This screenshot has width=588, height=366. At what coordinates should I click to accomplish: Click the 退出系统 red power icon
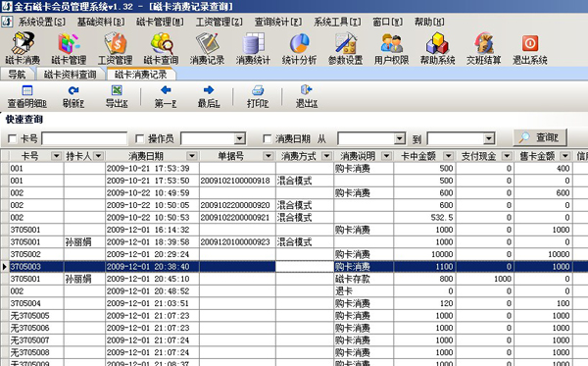tap(530, 43)
